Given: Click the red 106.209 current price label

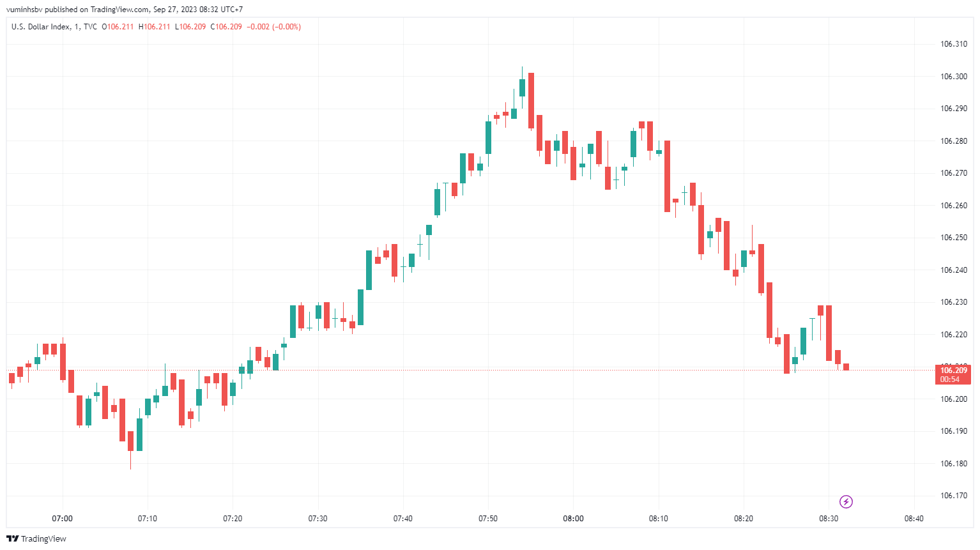Looking at the screenshot, I should click(953, 370).
